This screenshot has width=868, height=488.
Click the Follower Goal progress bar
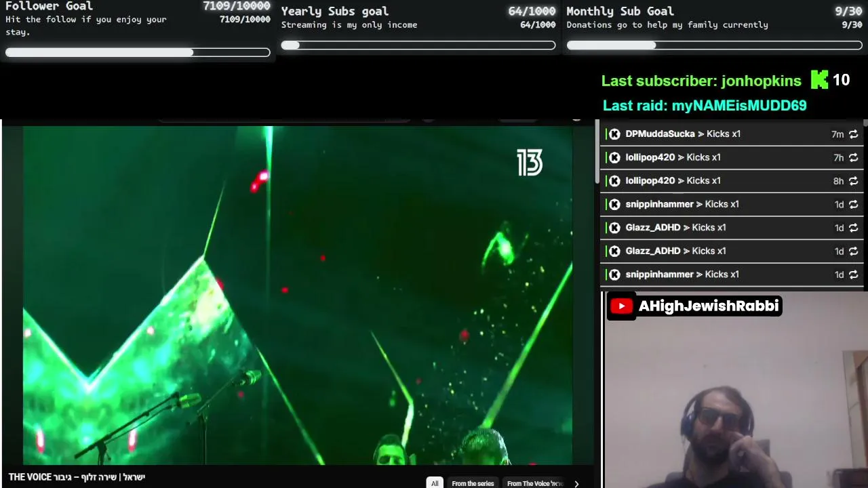point(138,52)
